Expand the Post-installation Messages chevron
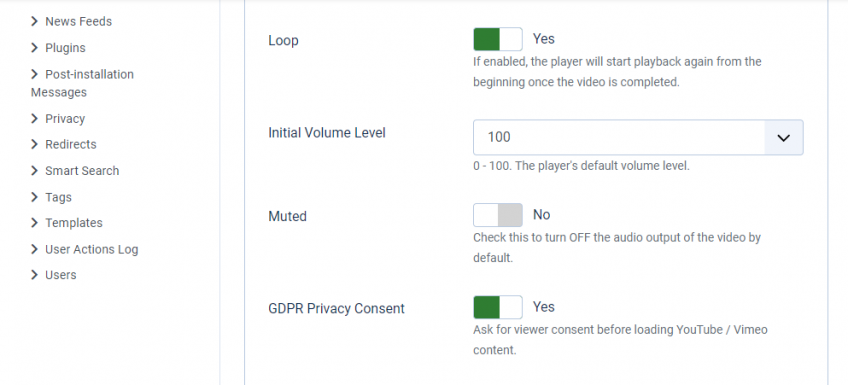 pyautogui.click(x=35, y=74)
